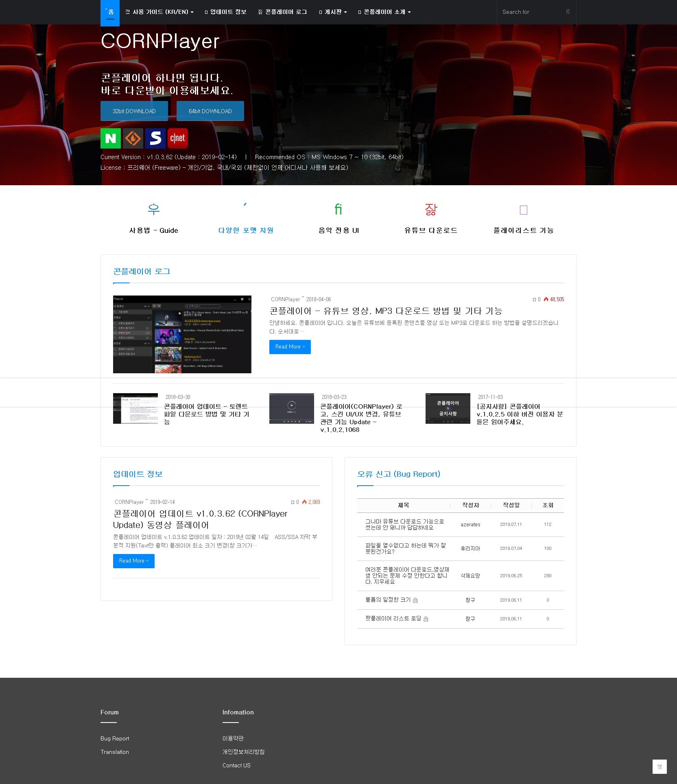The height and width of the screenshot is (784, 677).
Task: Open the 콘플레이어 업데이트 v1.0.3.62 post title
Action: (x=200, y=519)
